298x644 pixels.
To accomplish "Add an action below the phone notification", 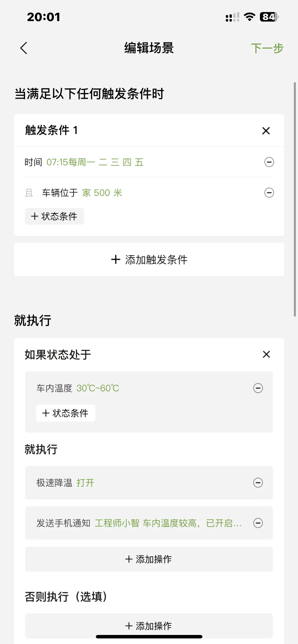I will pos(149,559).
